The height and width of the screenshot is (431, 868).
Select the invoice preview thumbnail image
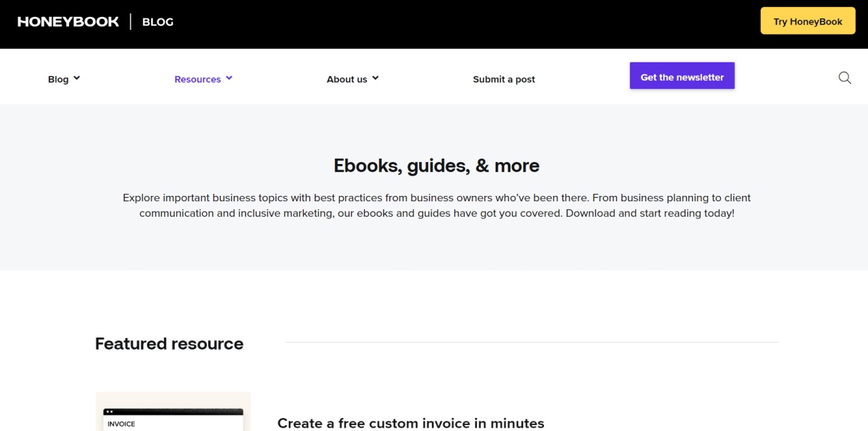pyautogui.click(x=173, y=411)
